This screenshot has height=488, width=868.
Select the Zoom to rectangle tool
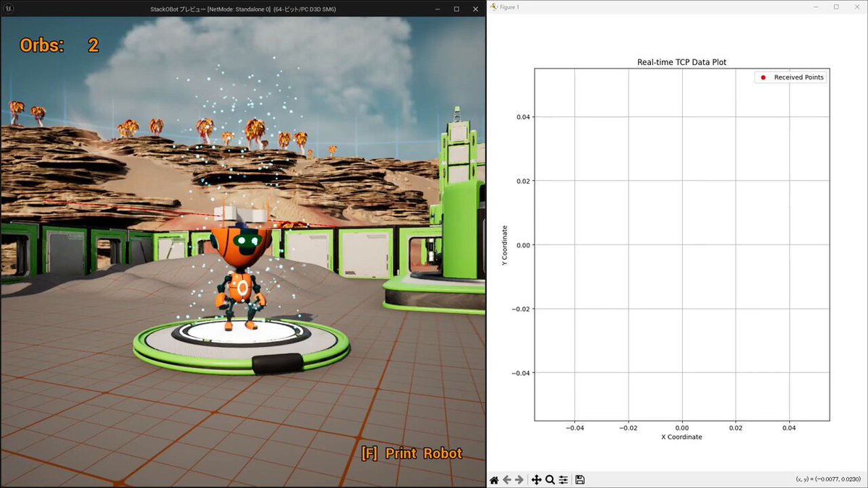pyautogui.click(x=550, y=480)
